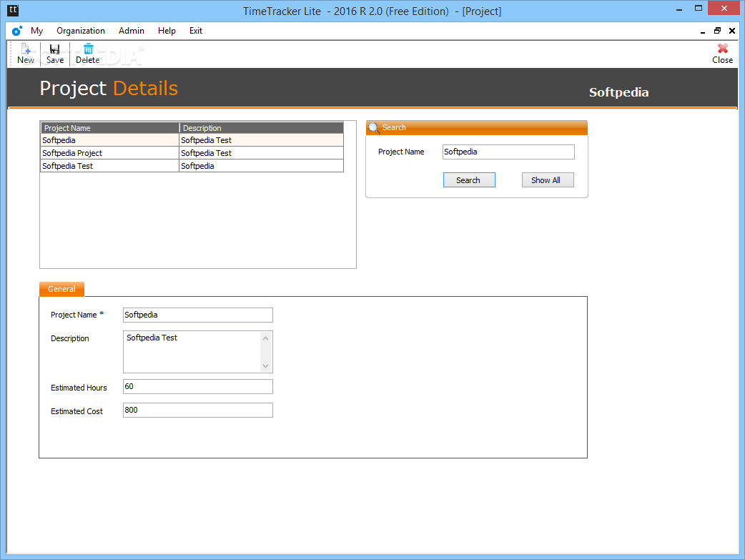Click the Estimated Hours field

[x=197, y=386]
